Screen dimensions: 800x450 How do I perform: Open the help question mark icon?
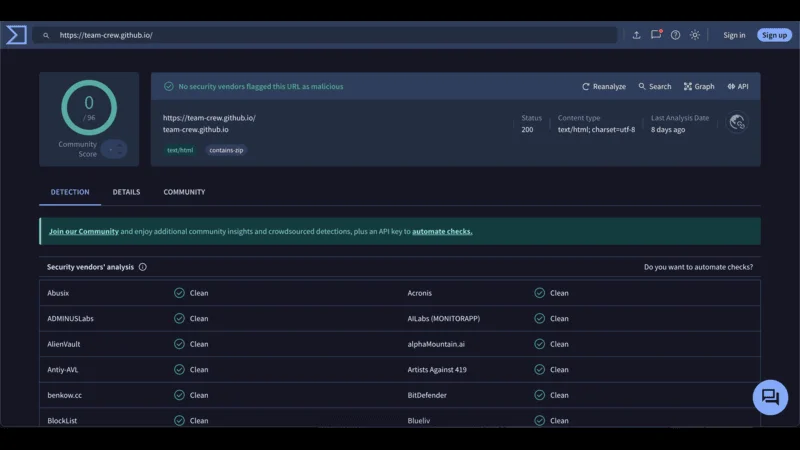pyautogui.click(x=675, y=35)
